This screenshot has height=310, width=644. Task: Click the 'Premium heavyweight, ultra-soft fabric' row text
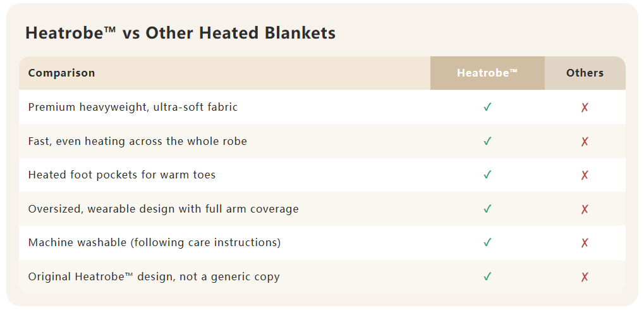133,107
